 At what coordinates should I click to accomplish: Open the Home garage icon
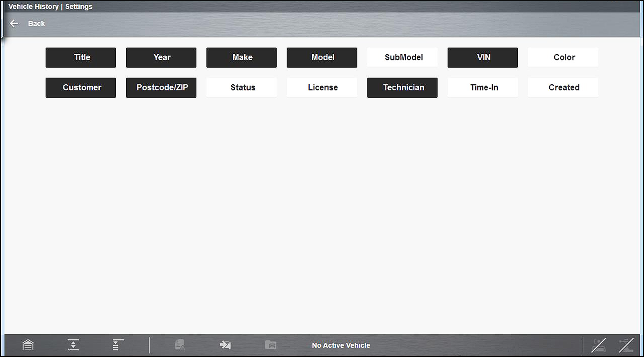click(x=28, y=345)
